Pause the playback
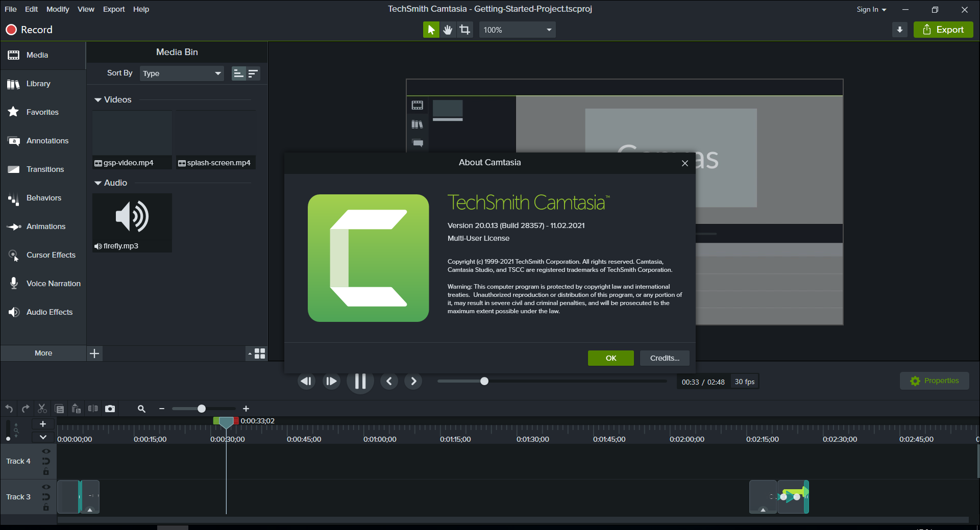This screenshot has height=530, width=980. (360, 381)
